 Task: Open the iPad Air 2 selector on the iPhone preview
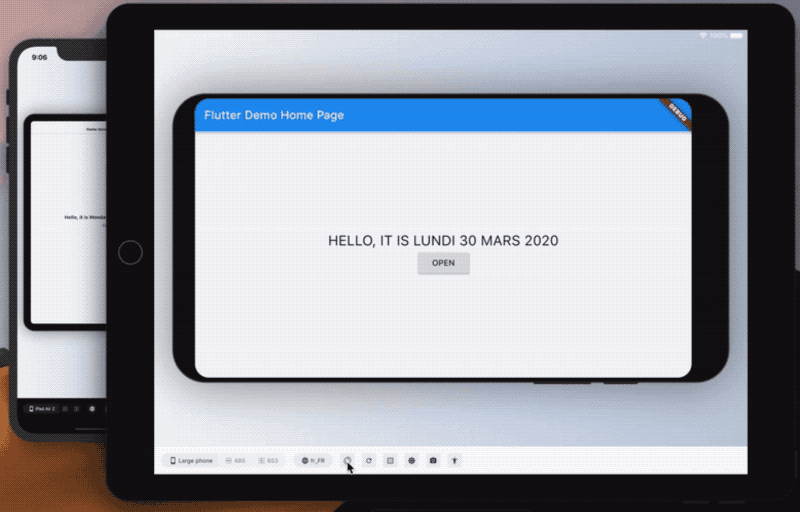[x=42, y=409]
